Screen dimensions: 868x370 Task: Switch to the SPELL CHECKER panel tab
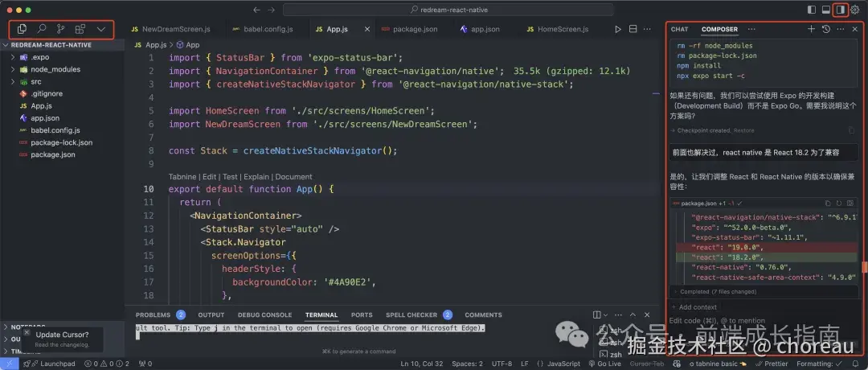coord(411,314)
